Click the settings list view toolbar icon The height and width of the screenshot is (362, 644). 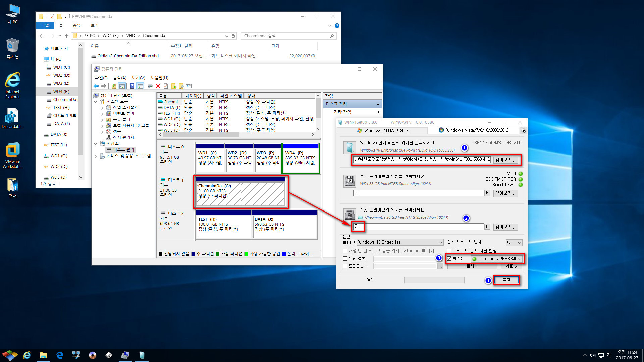(x=189, y=86)
